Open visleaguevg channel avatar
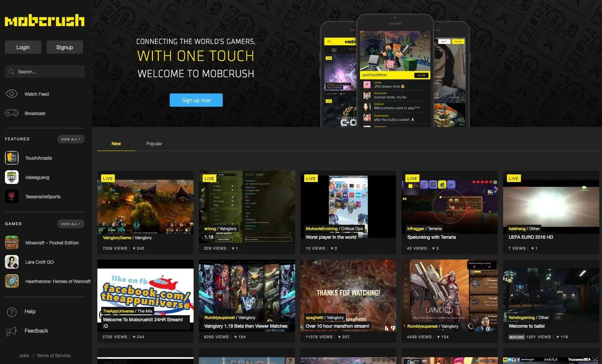Image resolution: width=602 pixels, height=364 pixels. point(12,177)
